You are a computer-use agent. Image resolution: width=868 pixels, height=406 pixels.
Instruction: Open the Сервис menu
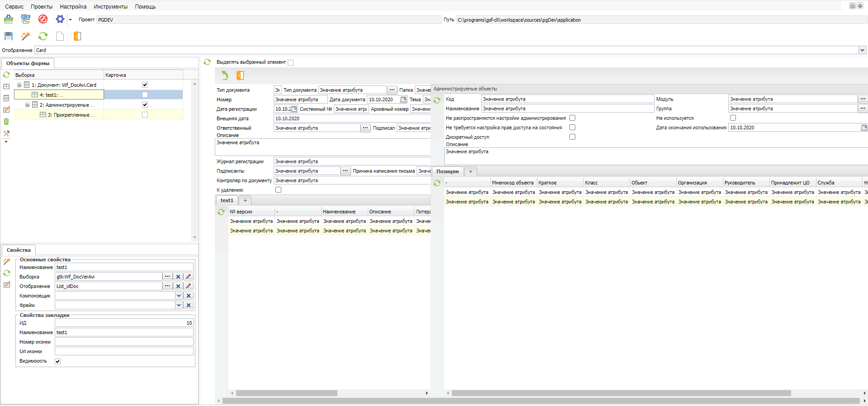click(14, 7)
